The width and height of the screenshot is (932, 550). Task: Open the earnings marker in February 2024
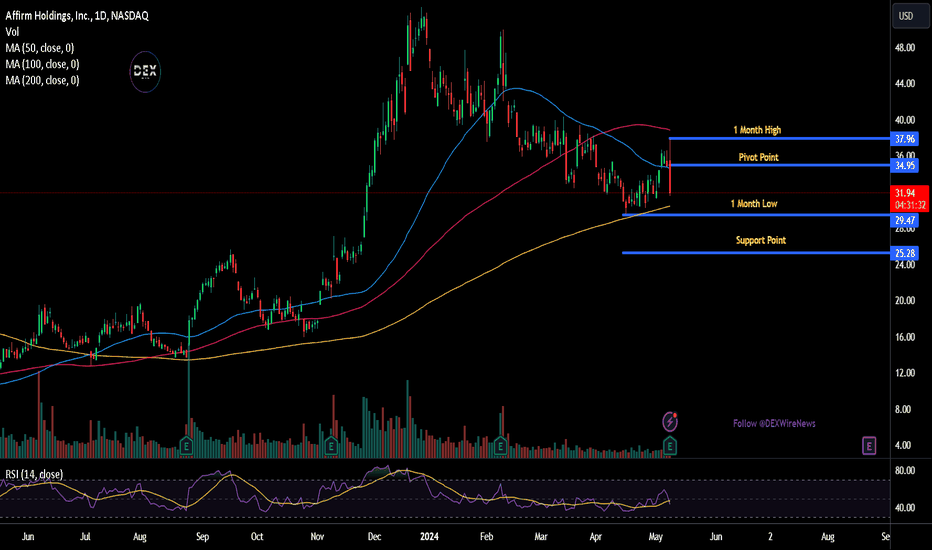[500, 445]
